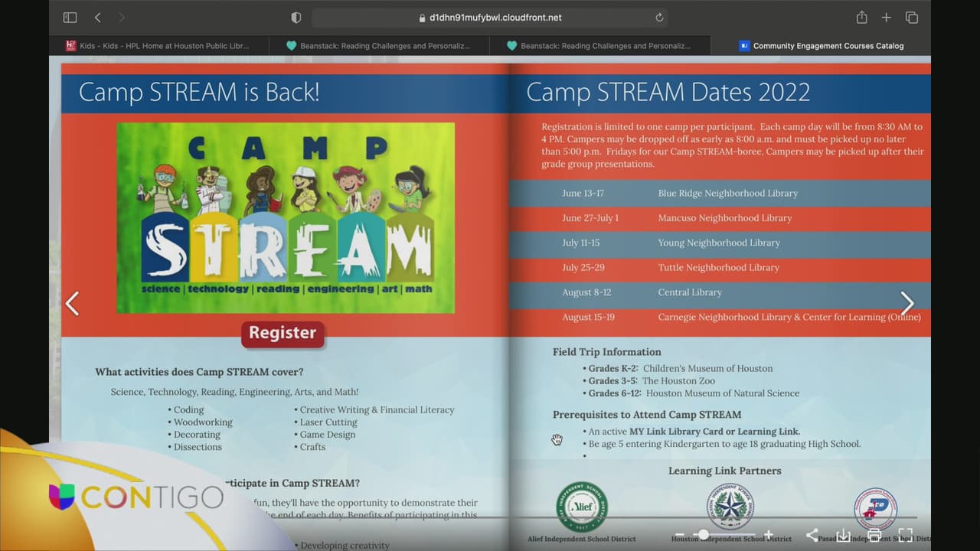Show the tab overview
The height and width of the screenshot is (551, 980).
coord(912,18)
